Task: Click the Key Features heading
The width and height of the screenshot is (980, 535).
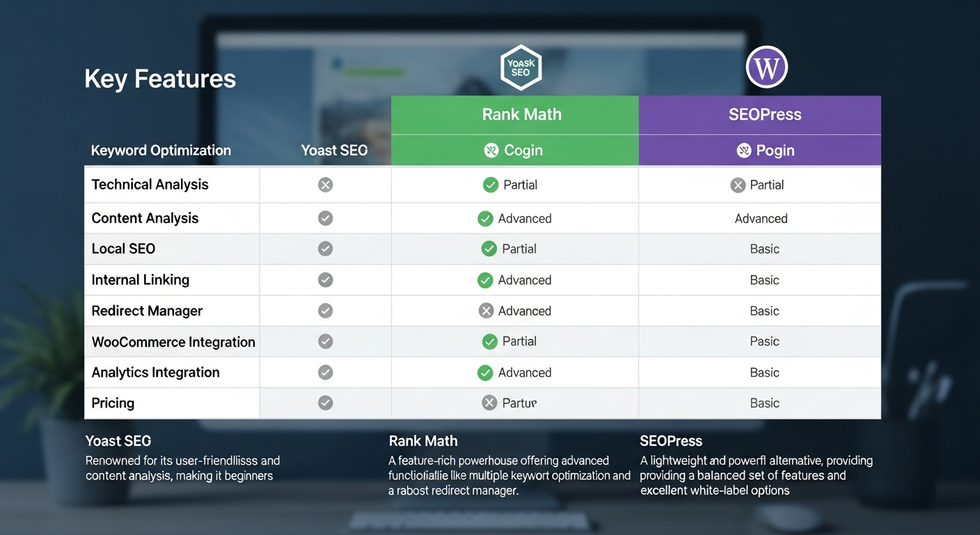Action: pos(160,79)
